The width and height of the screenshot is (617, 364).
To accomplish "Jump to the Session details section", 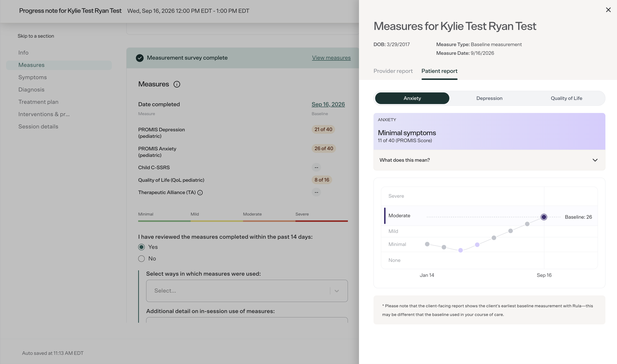I will coord(38,126).
